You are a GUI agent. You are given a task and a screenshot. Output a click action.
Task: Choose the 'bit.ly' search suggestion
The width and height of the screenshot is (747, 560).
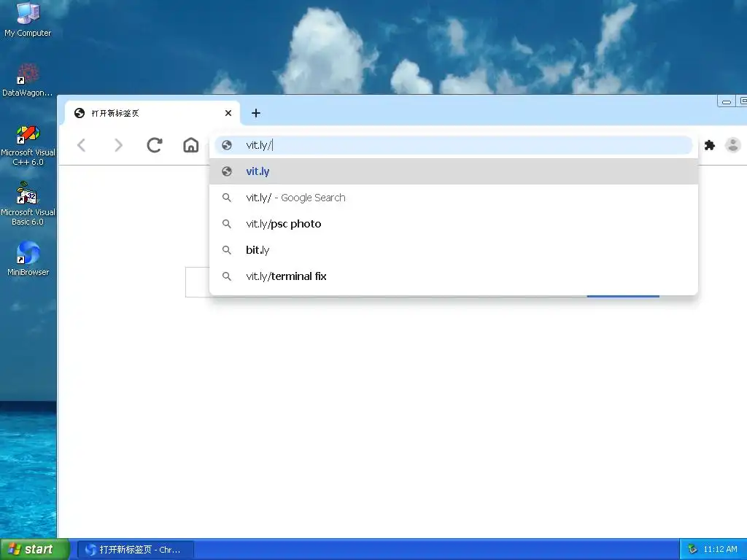(454, 250)
